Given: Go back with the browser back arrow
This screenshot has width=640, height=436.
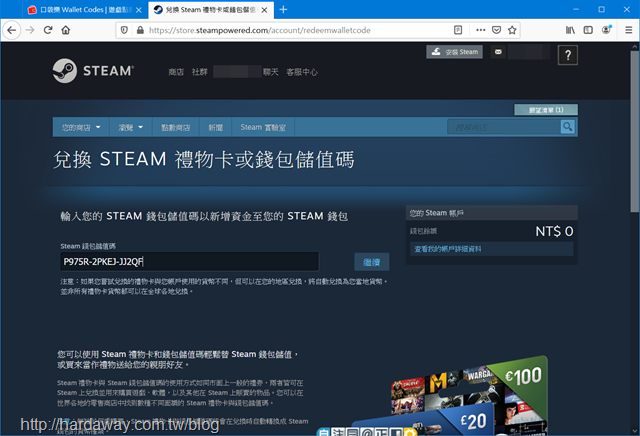Looking at the screenshot, I should tap(12, 30).
